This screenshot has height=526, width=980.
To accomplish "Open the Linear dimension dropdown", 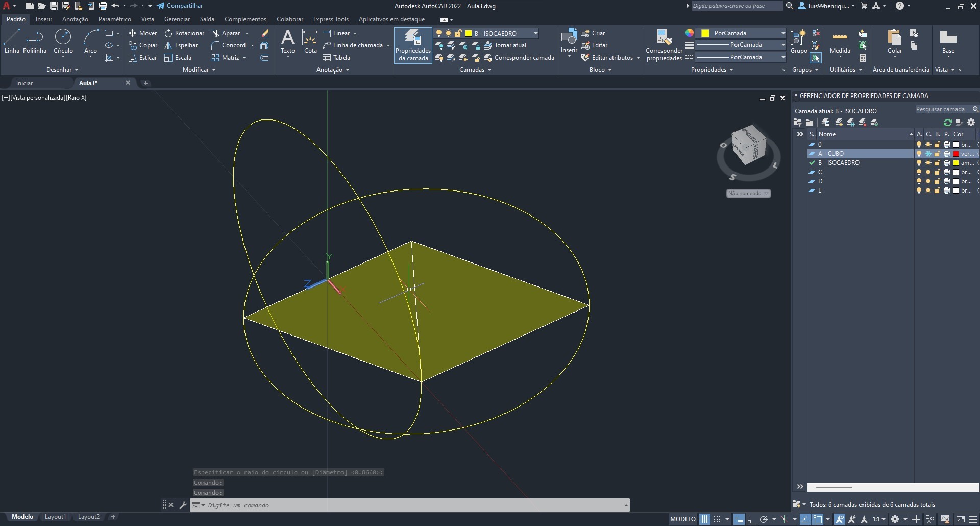I will click(x=355, y=33).
